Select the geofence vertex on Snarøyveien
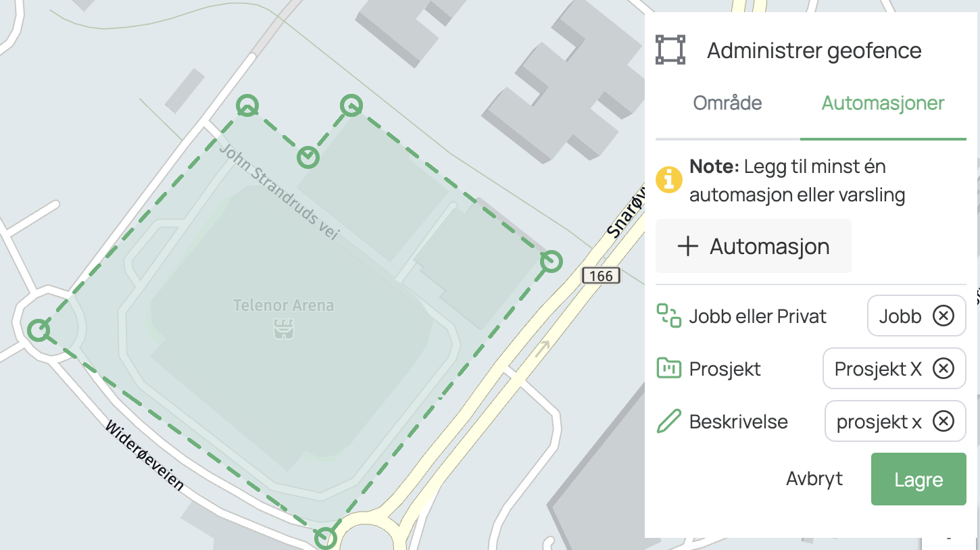The height and width of the screenshot is (550, 980). (552, 261)
